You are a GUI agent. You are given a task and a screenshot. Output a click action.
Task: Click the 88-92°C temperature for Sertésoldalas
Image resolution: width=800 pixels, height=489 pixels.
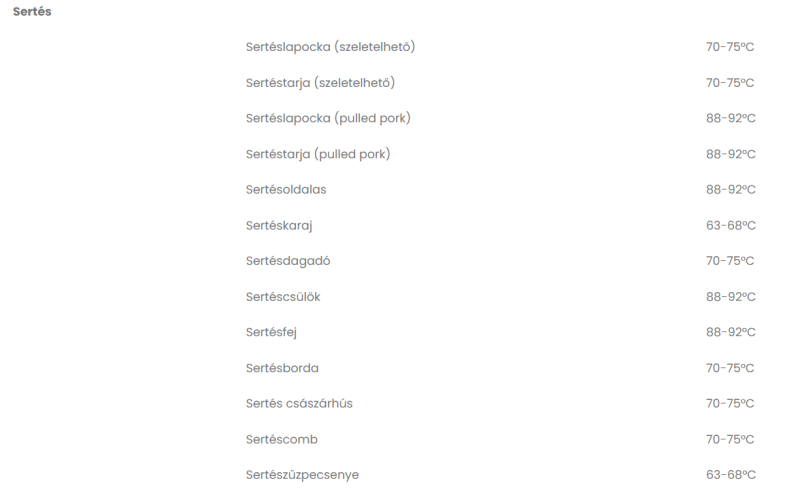pyautogui.click(x=731, y=189)
